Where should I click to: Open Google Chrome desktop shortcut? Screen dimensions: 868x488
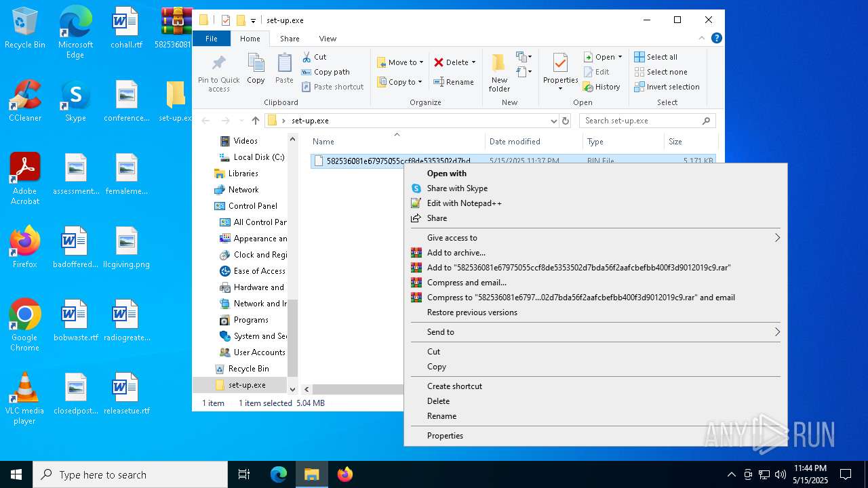(x=24, y=325)
